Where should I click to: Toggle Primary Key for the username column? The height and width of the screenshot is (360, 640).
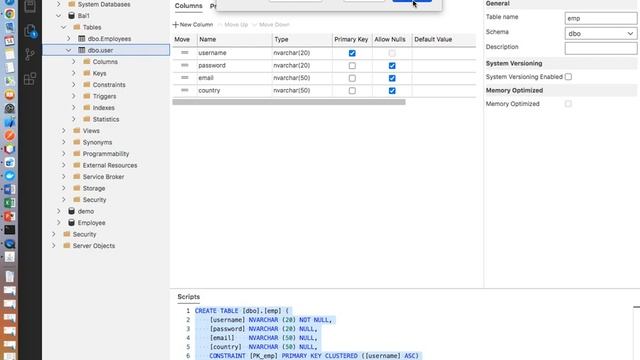point(352,53)
